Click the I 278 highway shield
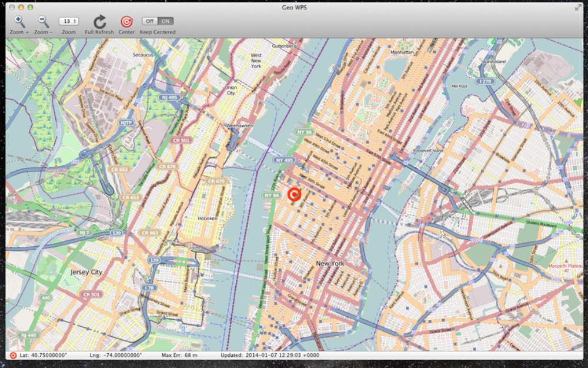The height and width of the screenshot is (368, 588). tap(485, 81)
